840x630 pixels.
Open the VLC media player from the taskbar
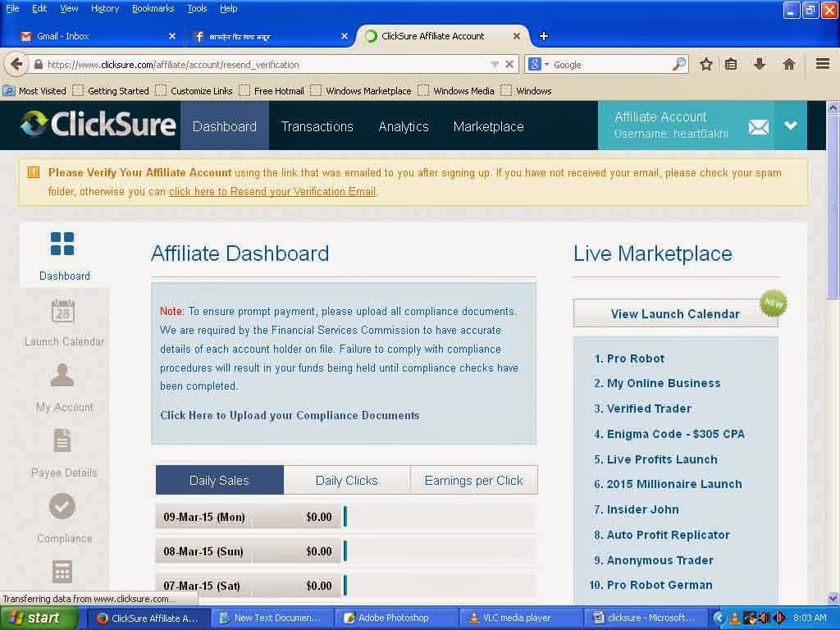(x=517, y=618)
